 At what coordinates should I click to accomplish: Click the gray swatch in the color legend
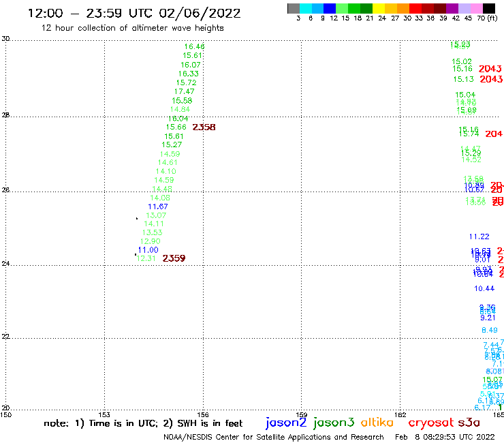294,8
